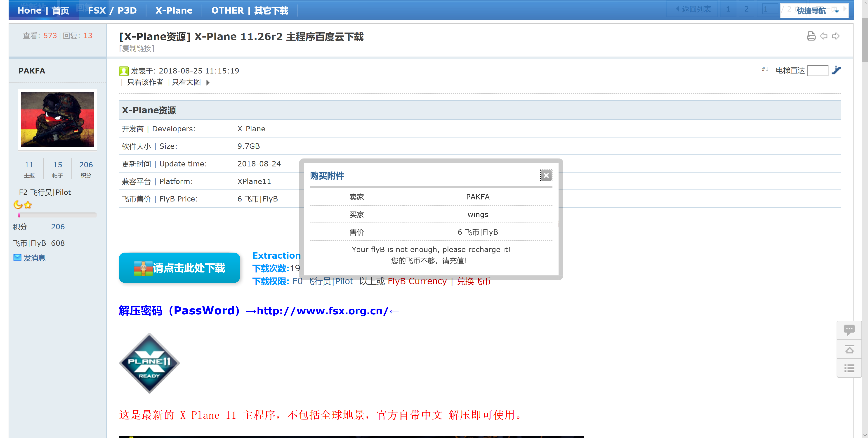Open F2 飞行员|Pilot rank link
868x438 pixels.
click(45, 192)
